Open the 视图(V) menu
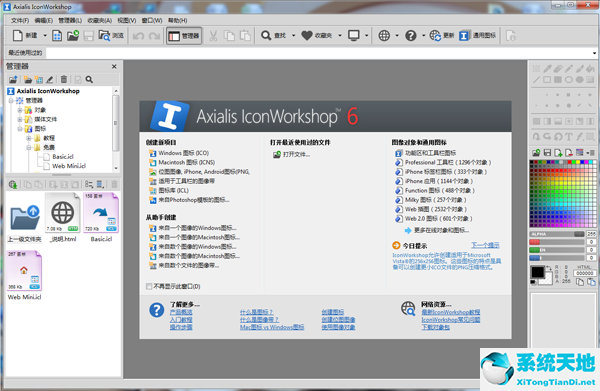600x391 pixels. (x=127, y=20)
